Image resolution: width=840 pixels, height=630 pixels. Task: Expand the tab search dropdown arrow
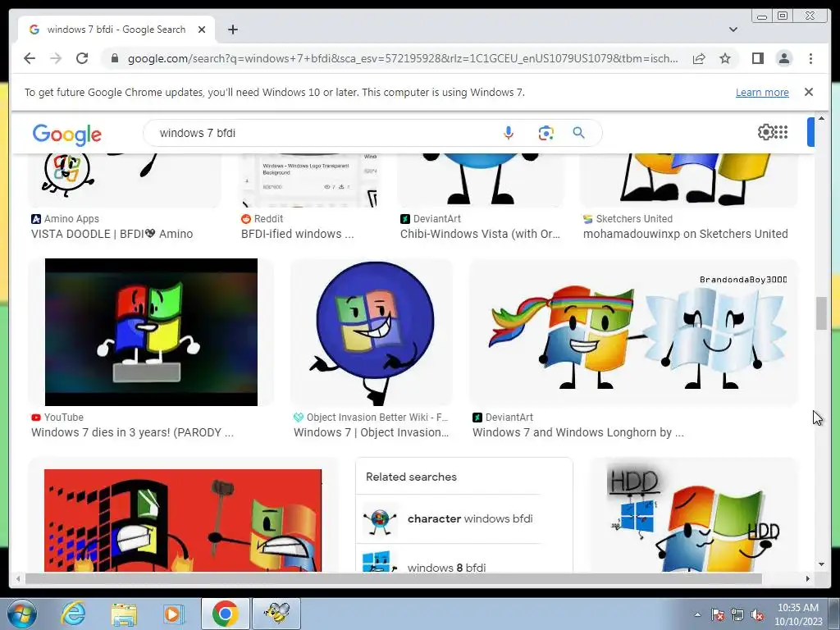tap(733, 30)
